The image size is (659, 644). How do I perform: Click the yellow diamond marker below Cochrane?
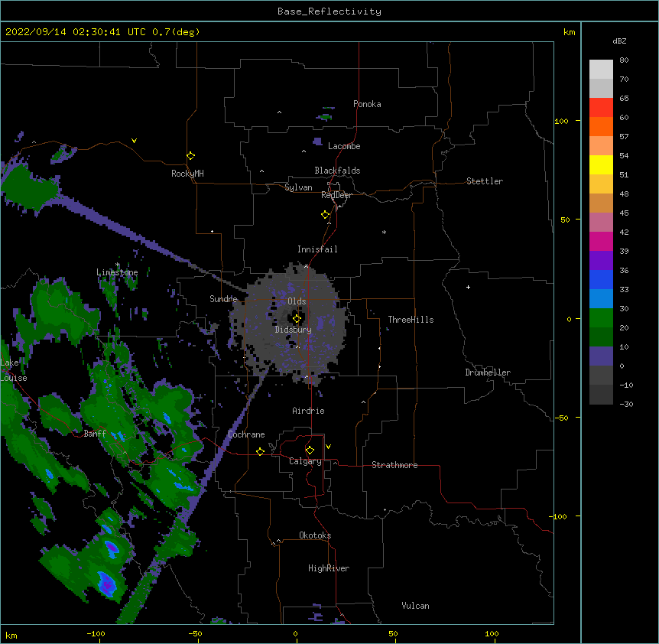pyautogui.click(x=260, y=451)
